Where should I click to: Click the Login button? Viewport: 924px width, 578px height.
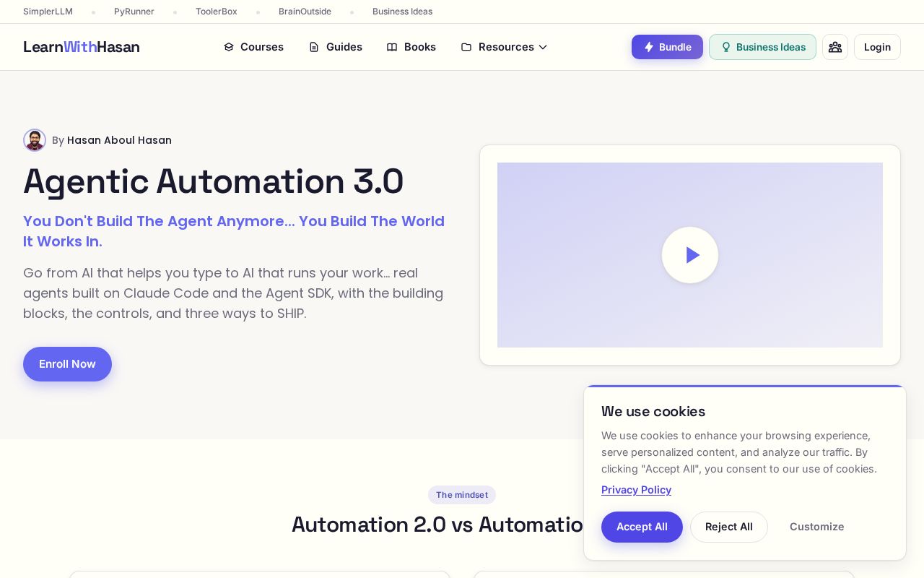[x=877, y=47]
